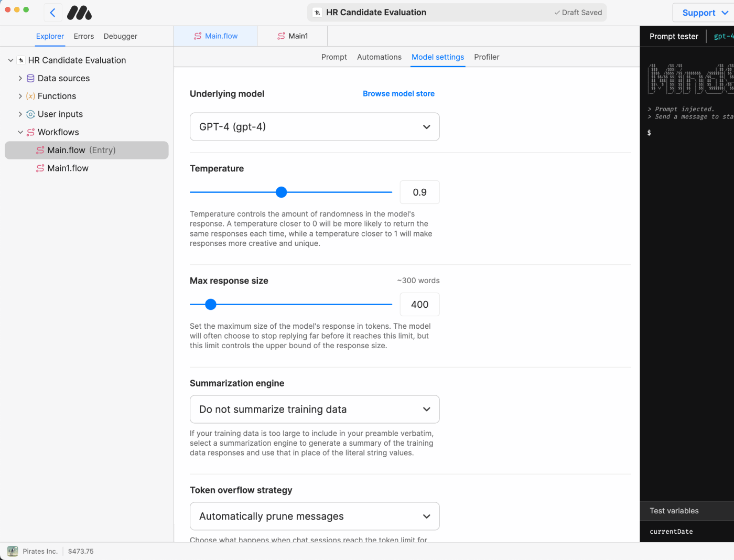Switch to the Profiler tab
734x560 pixels.
487,57
